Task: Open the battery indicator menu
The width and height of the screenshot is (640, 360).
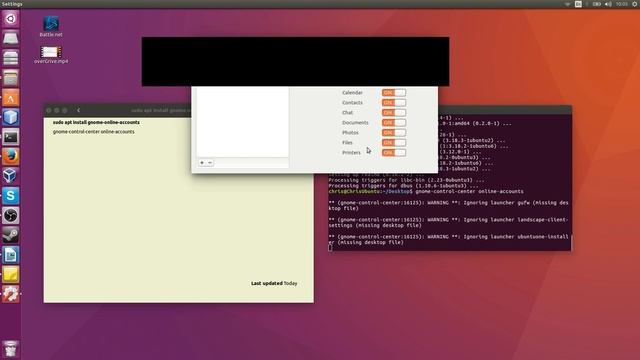Action: (597, 4)
